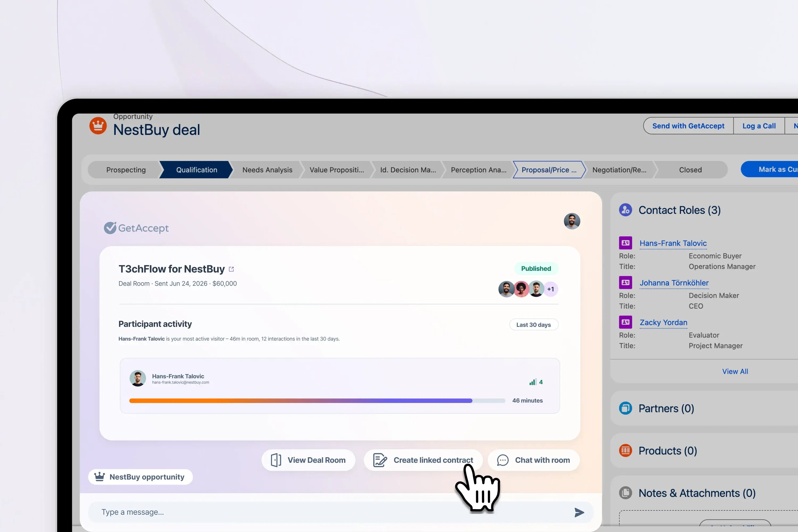The image size is (798, 532).
Task: Open the Notes & Attachments (0) heading
Action: [x=697, y=493]
